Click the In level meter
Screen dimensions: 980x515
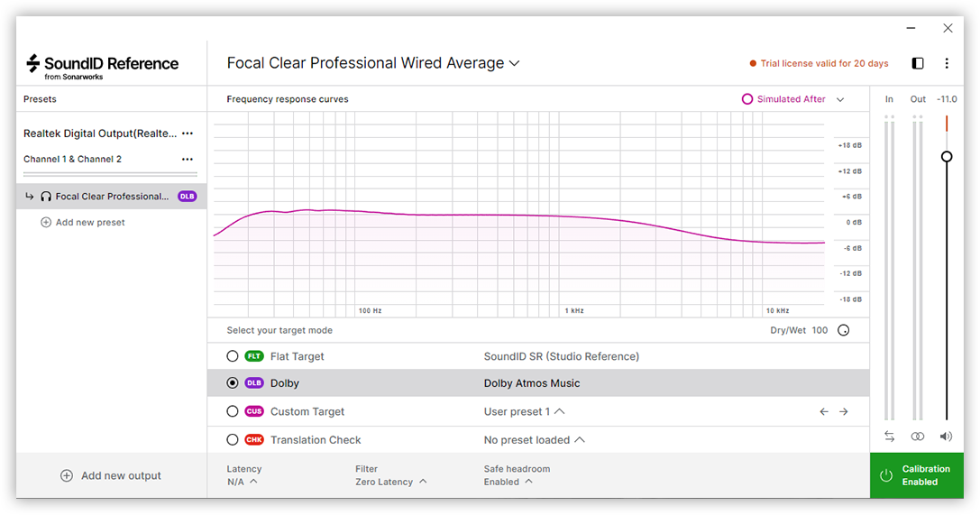tap(889, 268)
